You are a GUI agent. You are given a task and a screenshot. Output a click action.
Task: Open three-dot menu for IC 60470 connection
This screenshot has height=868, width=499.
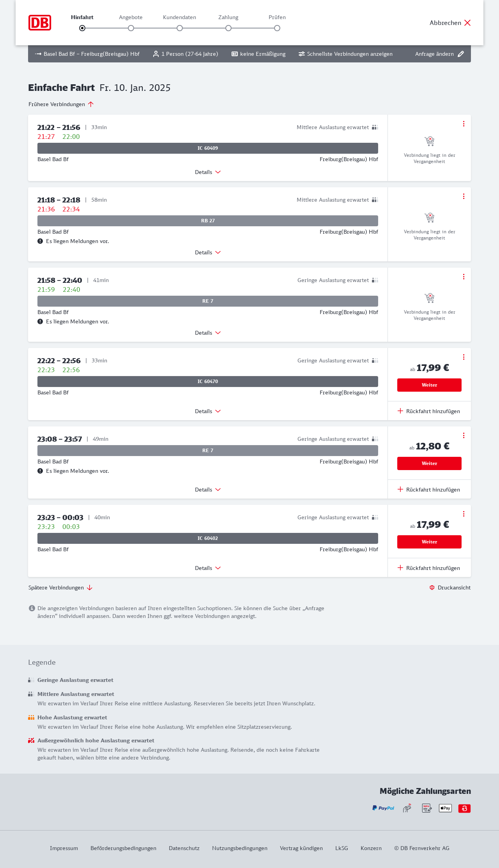click(x=464, y=357)
